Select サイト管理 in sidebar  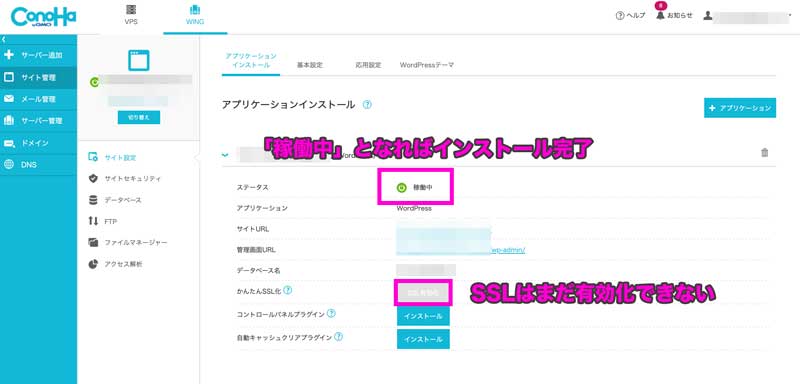point(38,78)
